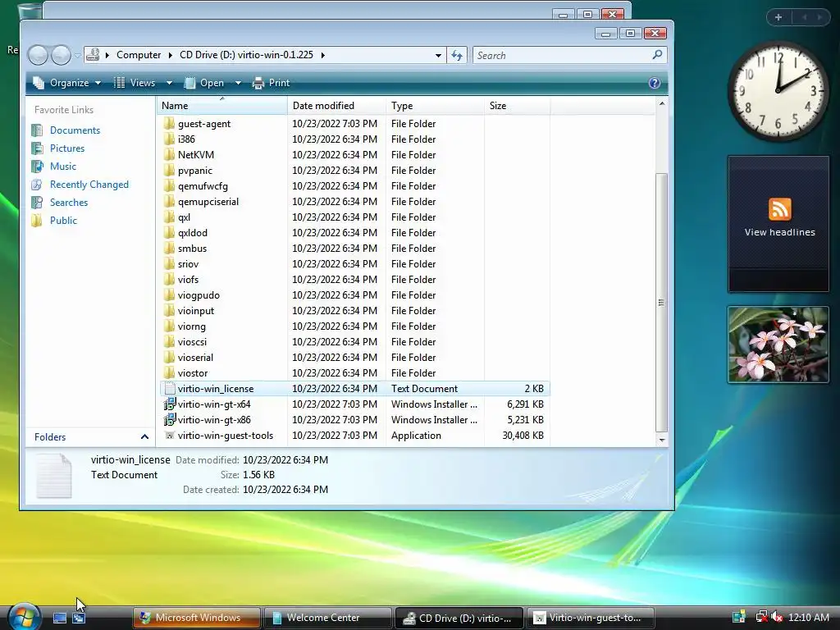Open the guest-agent folder icon
Viewport: 840px width, 630px height.
[169, 124]
